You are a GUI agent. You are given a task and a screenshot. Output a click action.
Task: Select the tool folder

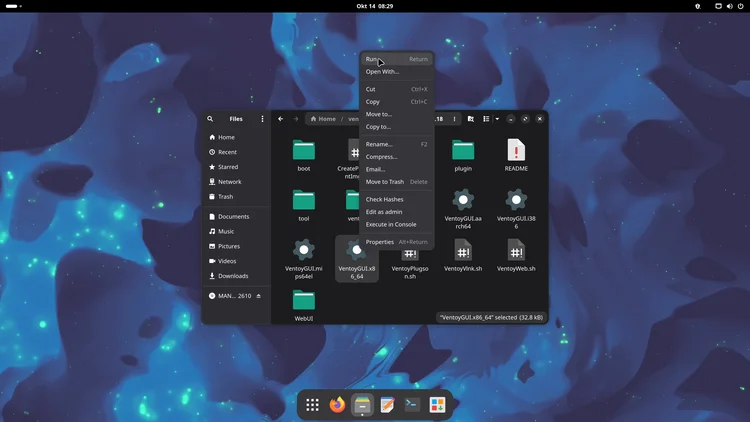click(x=304, y=205)
